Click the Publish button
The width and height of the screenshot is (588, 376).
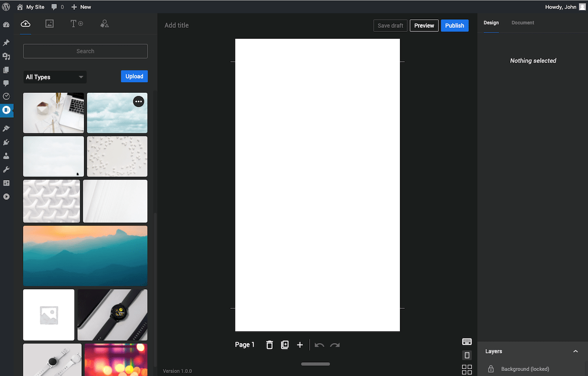pyautogui.click(x=454, y=25)
